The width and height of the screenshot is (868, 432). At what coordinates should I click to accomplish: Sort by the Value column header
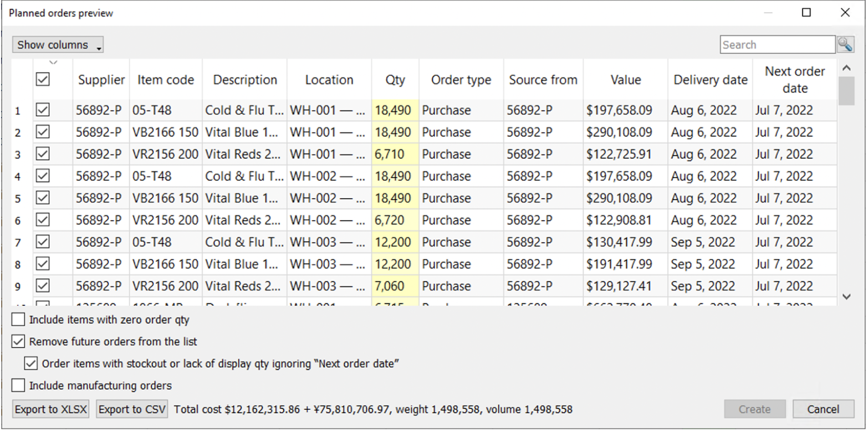pos(626,80)
